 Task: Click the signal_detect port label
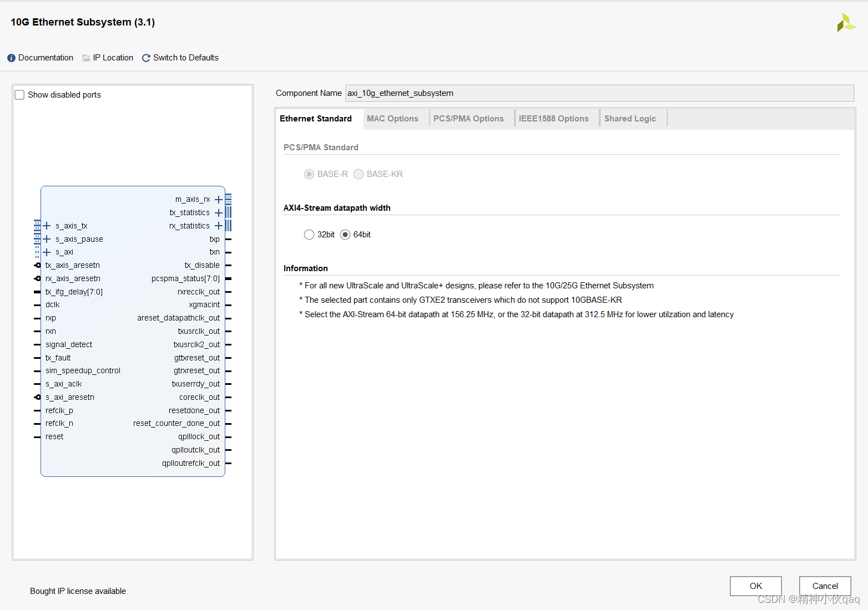point(69,345)
